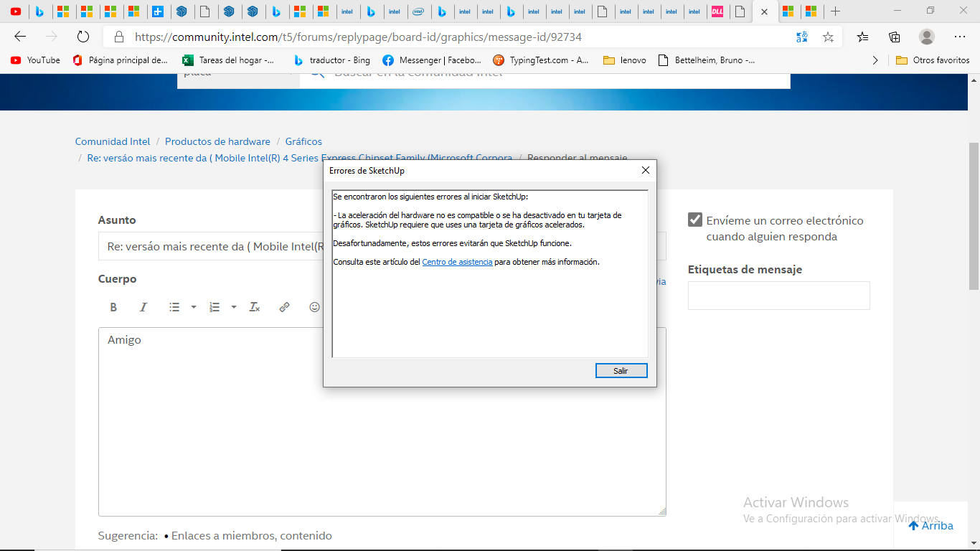The height and width of the screenshot is (551, 980).
Task: Uncheck the email notification checkbox
Action: (695, 220)
